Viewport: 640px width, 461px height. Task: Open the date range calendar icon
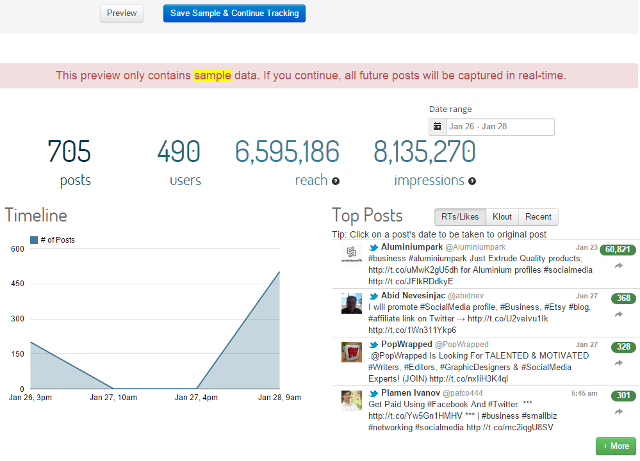(x=437, y=127)
